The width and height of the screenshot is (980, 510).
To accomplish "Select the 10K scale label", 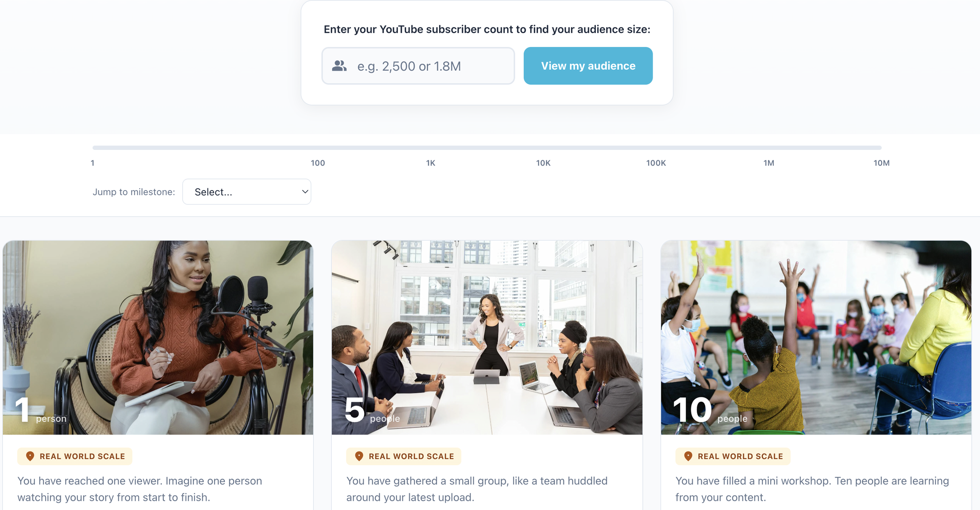I will tap(543, 163).
